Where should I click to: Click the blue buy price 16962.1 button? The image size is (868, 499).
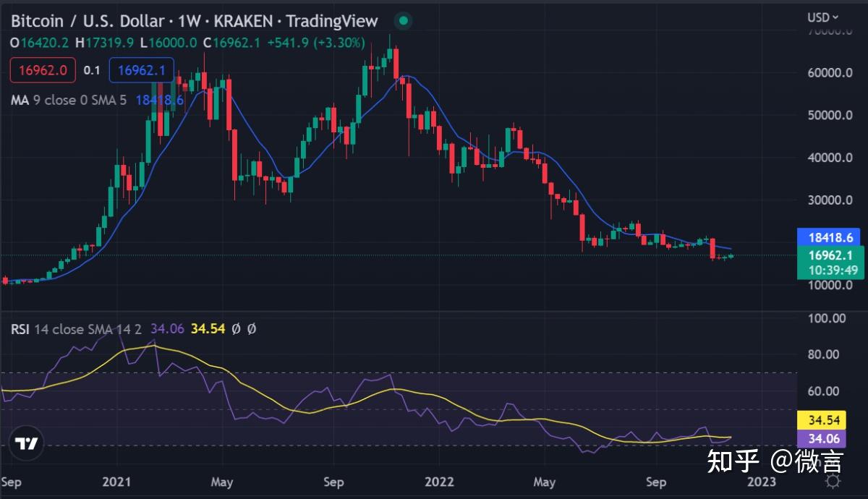tap(141, 70)
